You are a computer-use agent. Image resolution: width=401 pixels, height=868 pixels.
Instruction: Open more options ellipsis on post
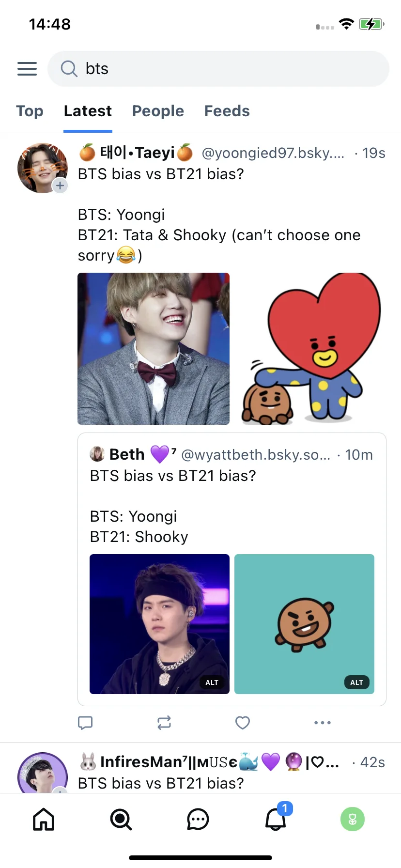coord(323,723)
